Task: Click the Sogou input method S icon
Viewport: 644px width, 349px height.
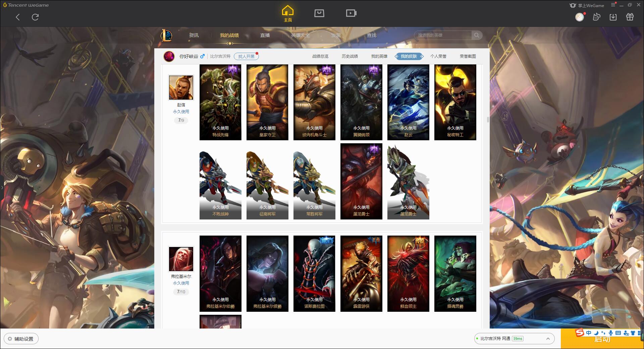Action: click(x=580, y=333)
